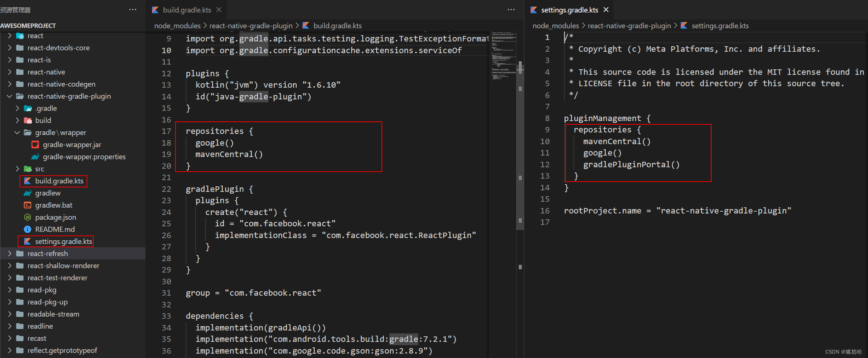Click the .gradle elephant folder icon
Screen dimensions: 868x358
(x=27, y=108)
